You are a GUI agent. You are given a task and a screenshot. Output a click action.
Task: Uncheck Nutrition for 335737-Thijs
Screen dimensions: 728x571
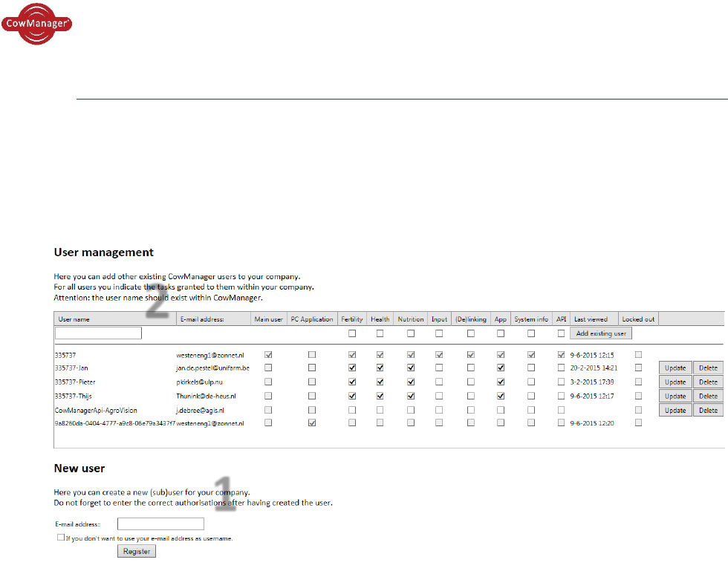pyautogui.click(x=410, y=396)
